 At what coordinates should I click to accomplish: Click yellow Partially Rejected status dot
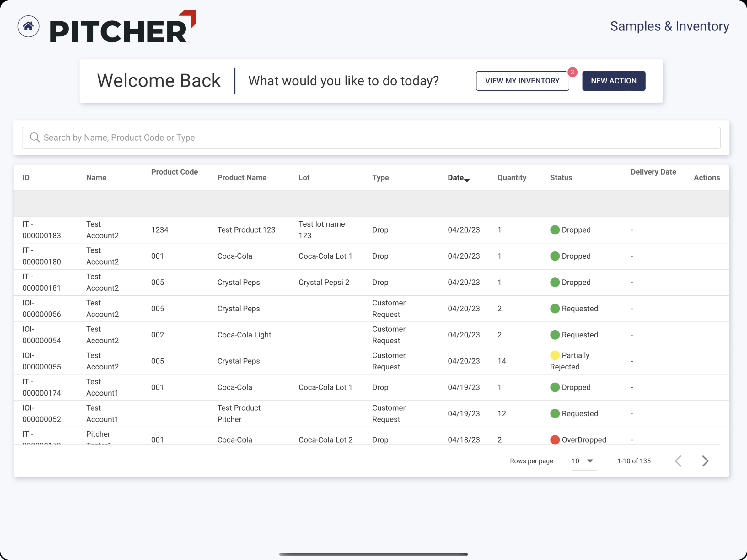[555, 355]
